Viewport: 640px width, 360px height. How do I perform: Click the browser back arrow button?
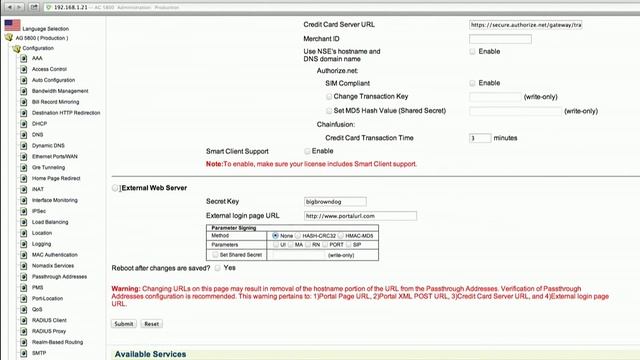click(9, 7)
